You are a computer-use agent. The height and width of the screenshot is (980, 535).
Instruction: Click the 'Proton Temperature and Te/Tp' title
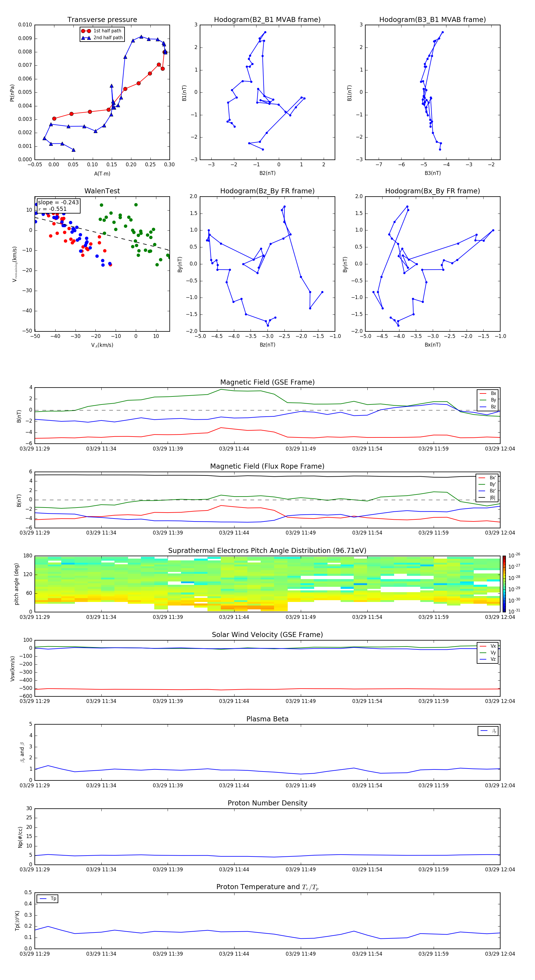click(267, 887)
